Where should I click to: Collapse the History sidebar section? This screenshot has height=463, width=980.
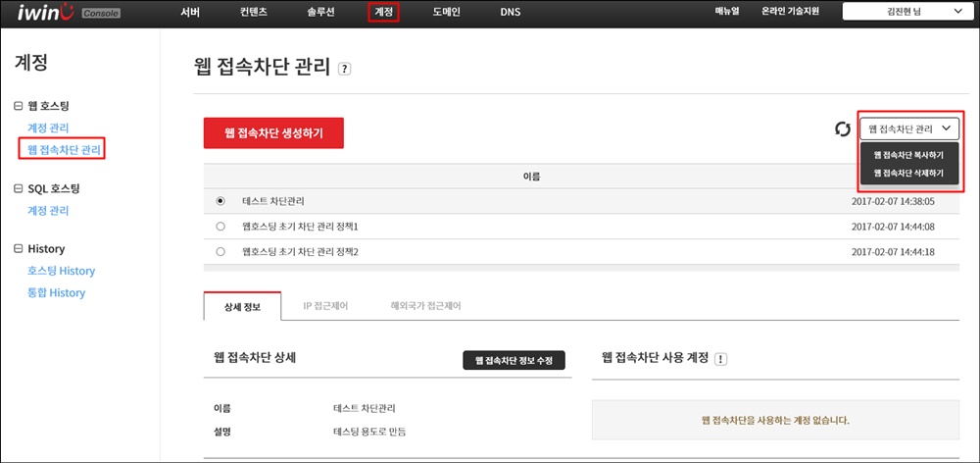pos(18,249)
